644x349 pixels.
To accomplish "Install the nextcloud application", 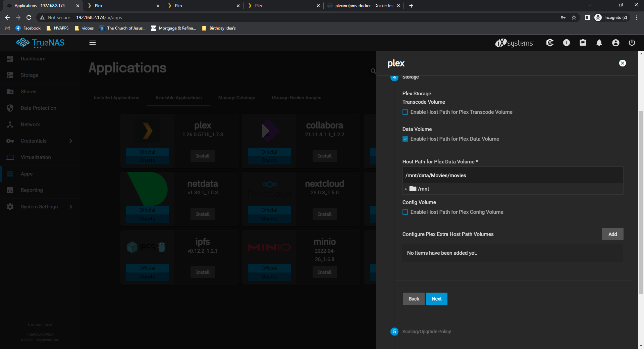I will 324,214.
